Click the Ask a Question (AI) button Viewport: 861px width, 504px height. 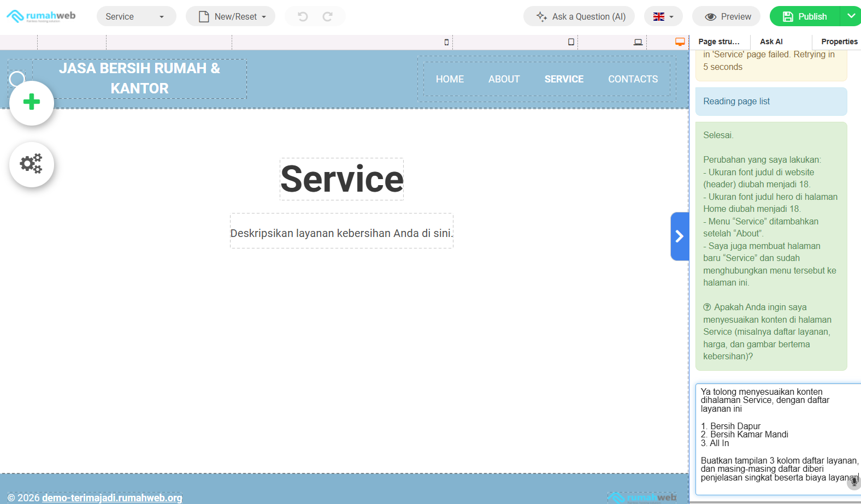(x=579, y=16)
